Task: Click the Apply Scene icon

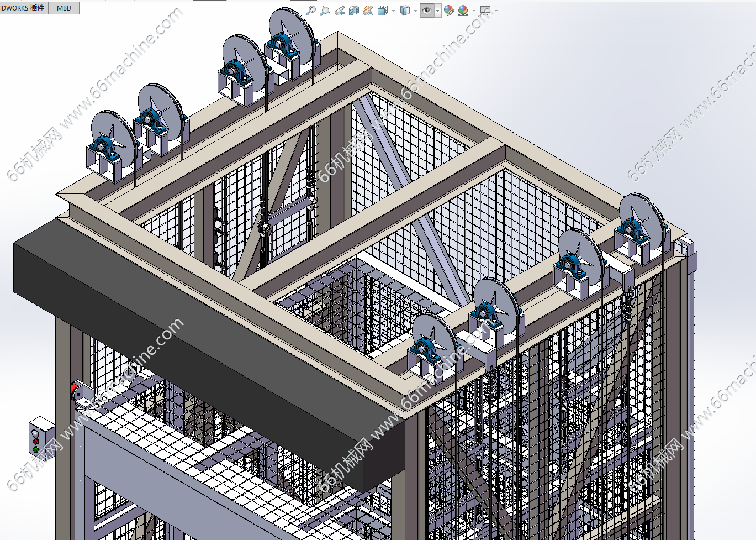Action: 463,11
